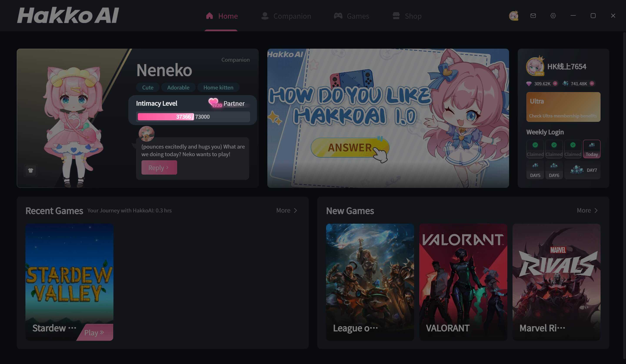Click the 309.62K balance value
626x364 pixels.
click(x=542, y=84)
